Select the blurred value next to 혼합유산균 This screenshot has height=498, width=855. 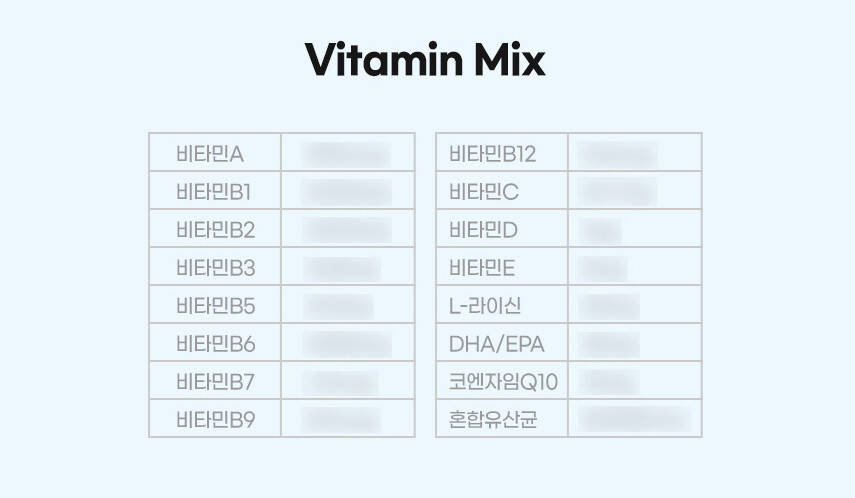tap(634, 420)
